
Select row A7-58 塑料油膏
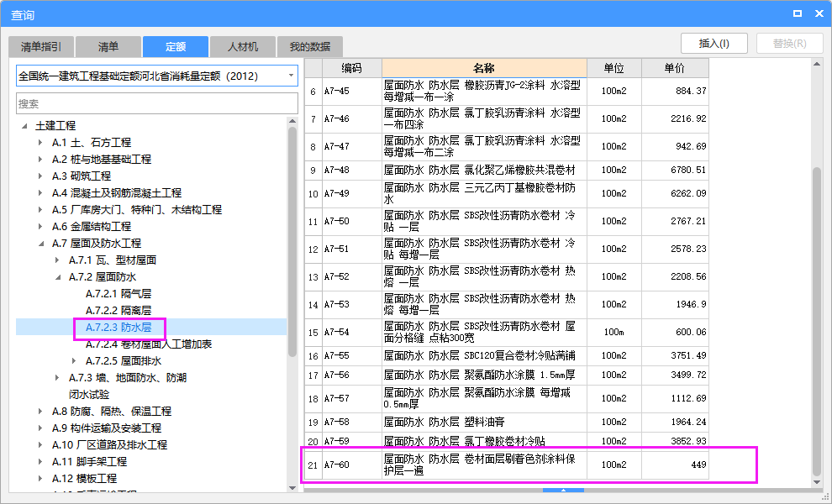click(x=507, y=423)
